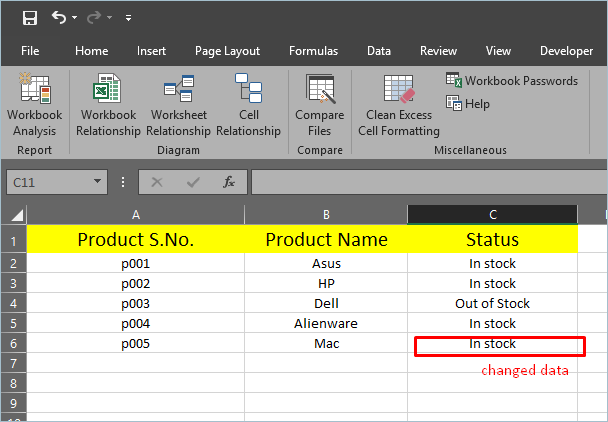Viewport: 608px width, 422px height.
Task: Open the File menu
Action: pyautogui.click(x=30, y=51)
